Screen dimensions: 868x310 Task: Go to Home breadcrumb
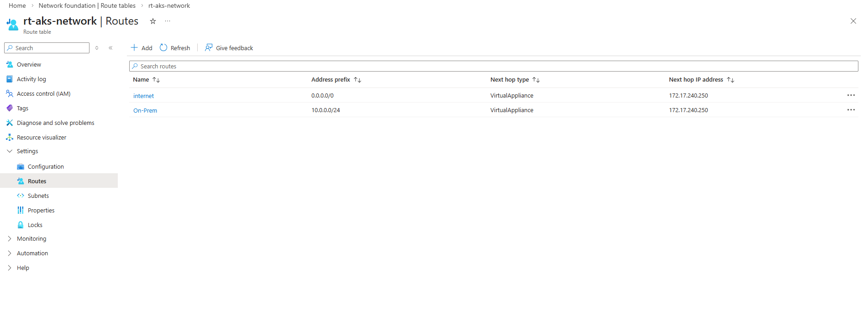click(x=17, y=5)
